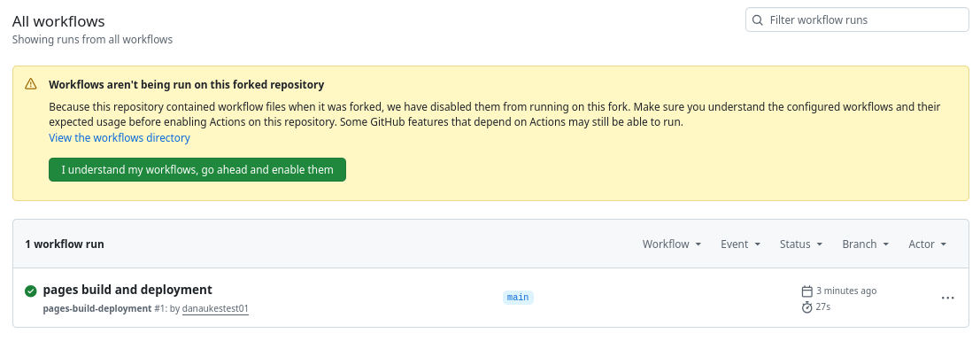Open the pages build and deployment run

[127, 290]
